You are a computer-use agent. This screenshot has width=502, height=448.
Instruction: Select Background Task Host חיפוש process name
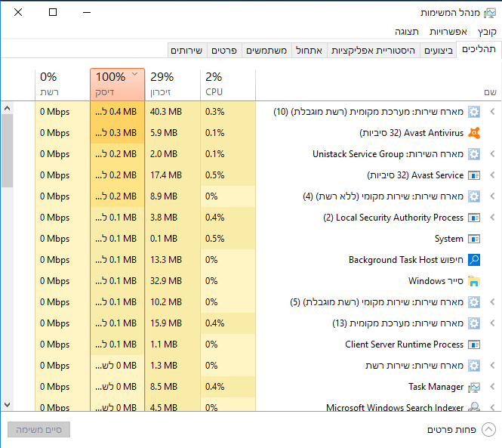[x=406, y=260]
